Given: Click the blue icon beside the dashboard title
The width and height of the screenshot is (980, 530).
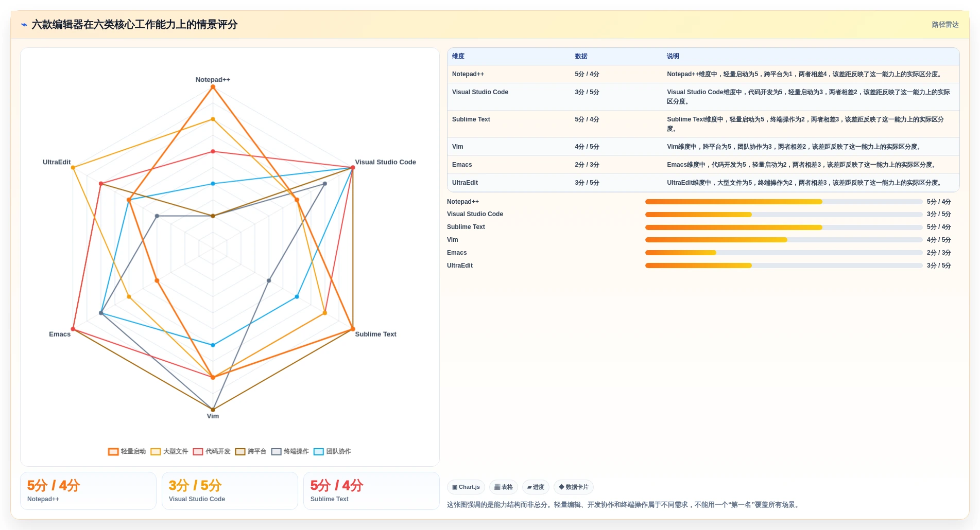Looking at the screenshot, I should pos(24,25).
